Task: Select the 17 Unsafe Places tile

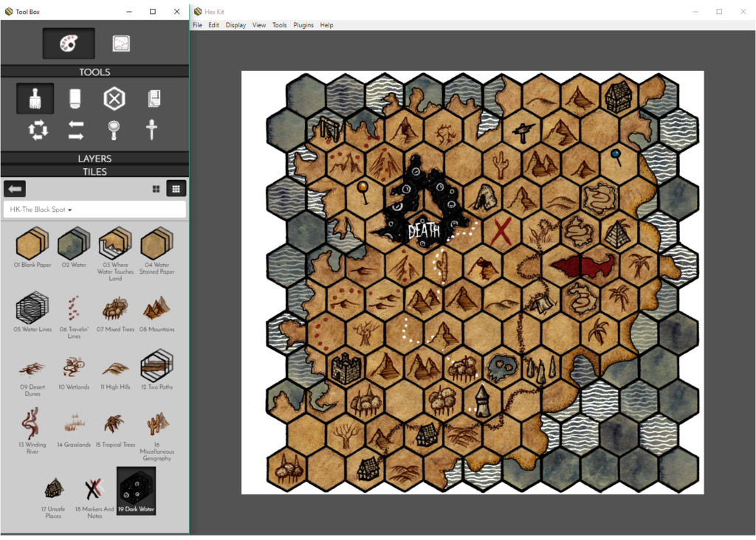Action: 53,497
